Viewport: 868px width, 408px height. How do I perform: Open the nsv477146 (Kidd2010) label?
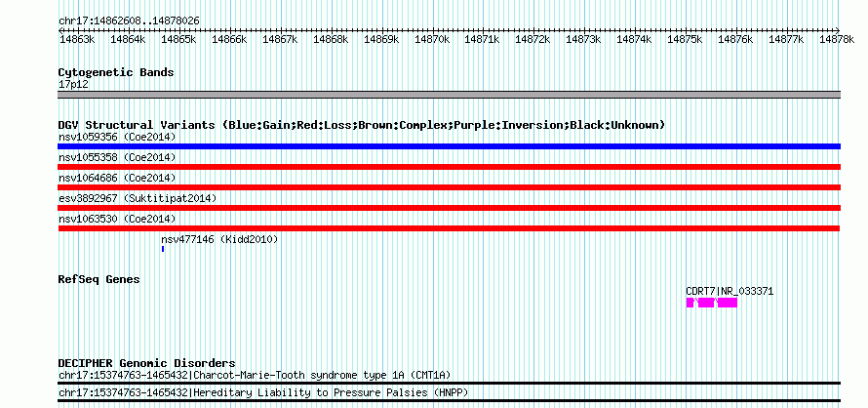(219, 239)
